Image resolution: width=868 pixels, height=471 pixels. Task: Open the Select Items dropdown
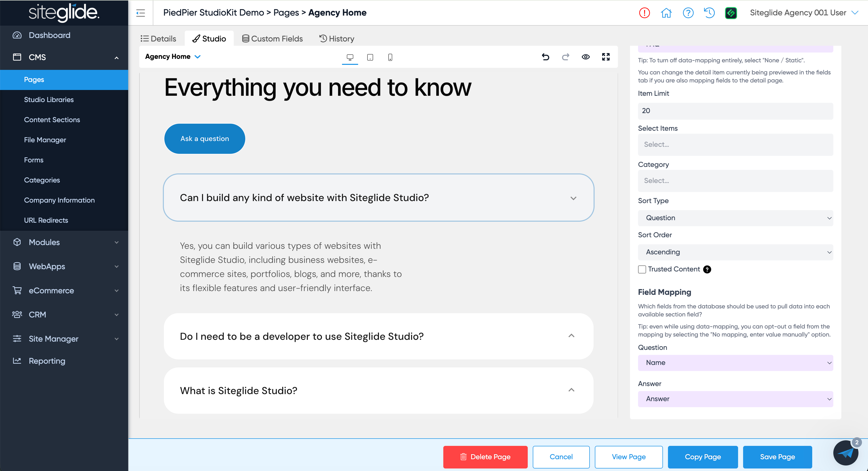pyautogui.click(x=735, y=145)
